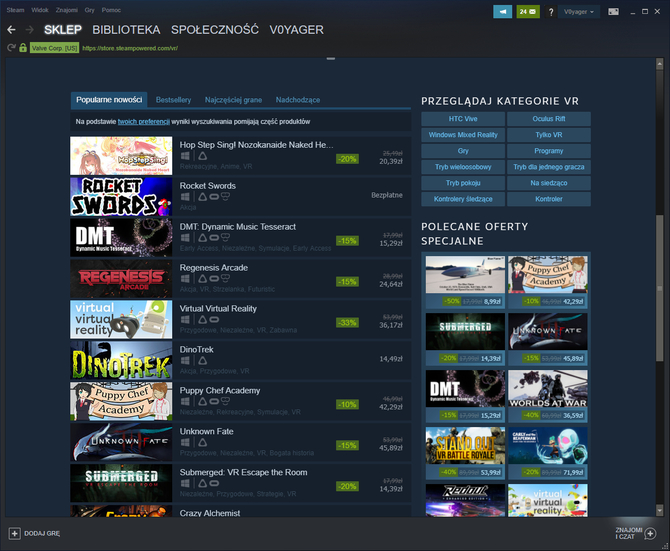Viewport: 670px width, 551px height.
Task: Click the question mark help icon
Action: [551, 12]
